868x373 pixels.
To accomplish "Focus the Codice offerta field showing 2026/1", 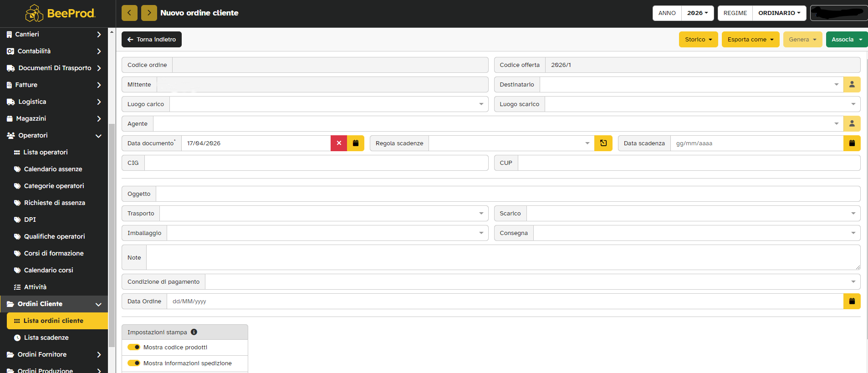I will click(x=703, y=65).
